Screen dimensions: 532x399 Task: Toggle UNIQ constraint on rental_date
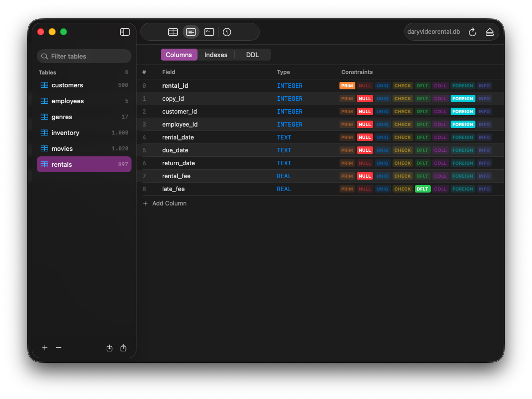pyautogui.click(x=382, y=137)
